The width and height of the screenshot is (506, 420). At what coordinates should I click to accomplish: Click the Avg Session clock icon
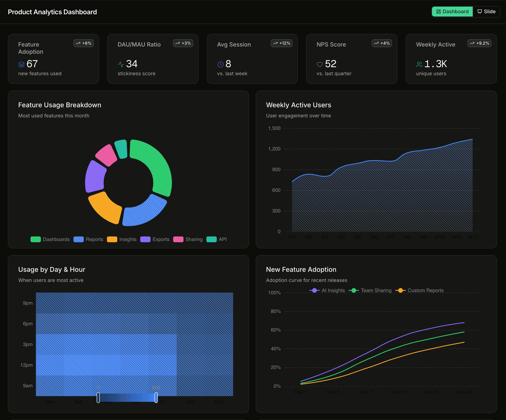click(x=220, y=64)
